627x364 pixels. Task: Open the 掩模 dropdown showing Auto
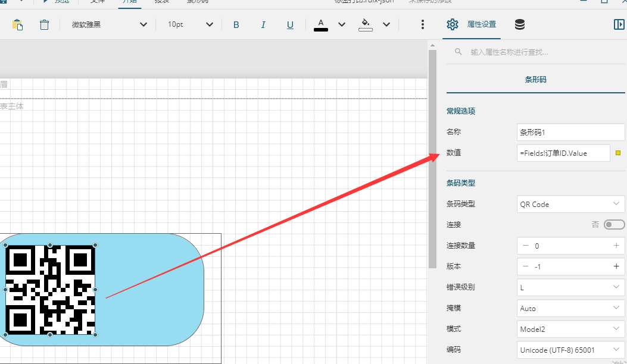(x=570, y=308)
